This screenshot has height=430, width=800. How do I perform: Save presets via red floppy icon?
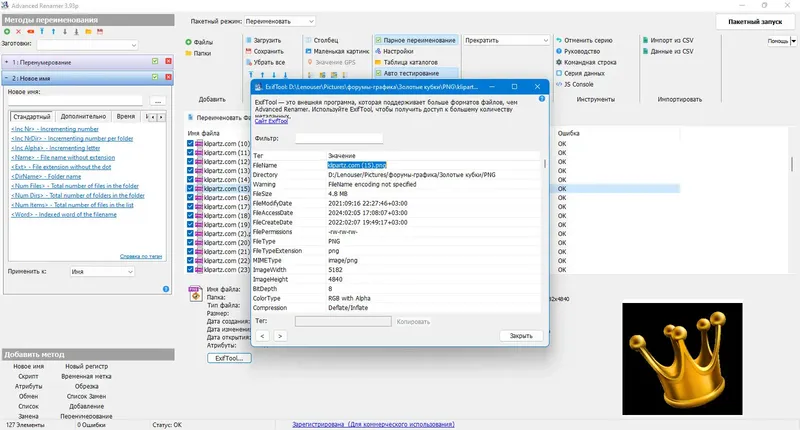coord(100,32)
